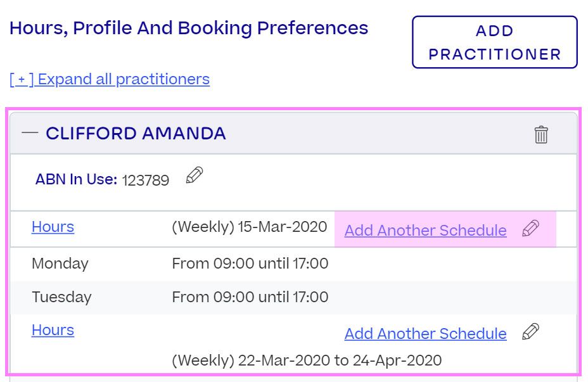The height and width of the screenshot is (382, 588).
Task: Edit the ABN In Use pencil icon
Action: (x=195, y=175)
